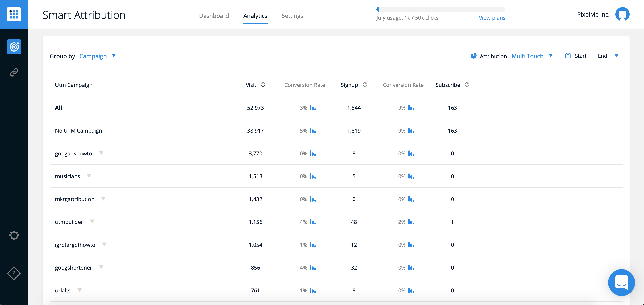Click the July usage: 1k / 50k clicks text
Screen dimensions: 644x305
[x=407, y=18]
